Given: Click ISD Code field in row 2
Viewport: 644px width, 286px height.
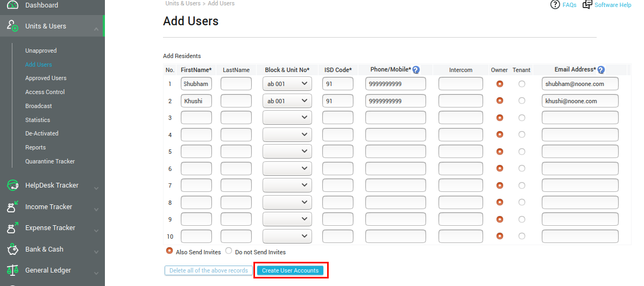Looking at the screenshot, I should [x=338, y=101].
